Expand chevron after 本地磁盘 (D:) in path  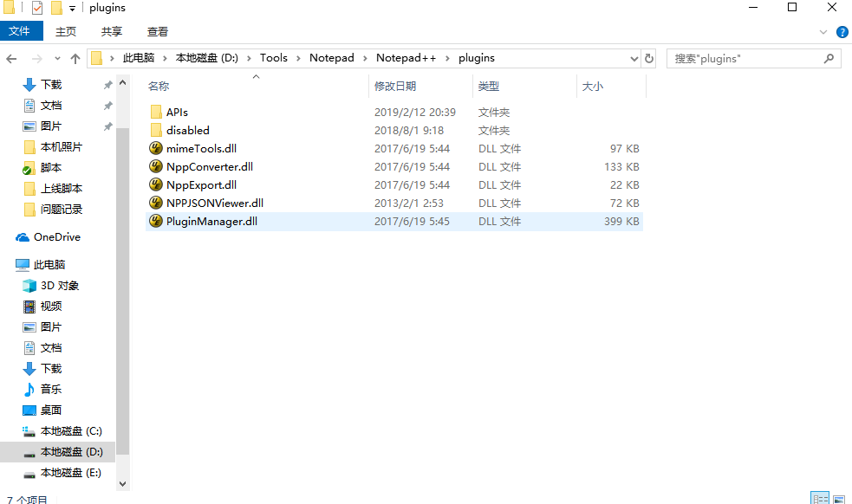click(249, 59)
